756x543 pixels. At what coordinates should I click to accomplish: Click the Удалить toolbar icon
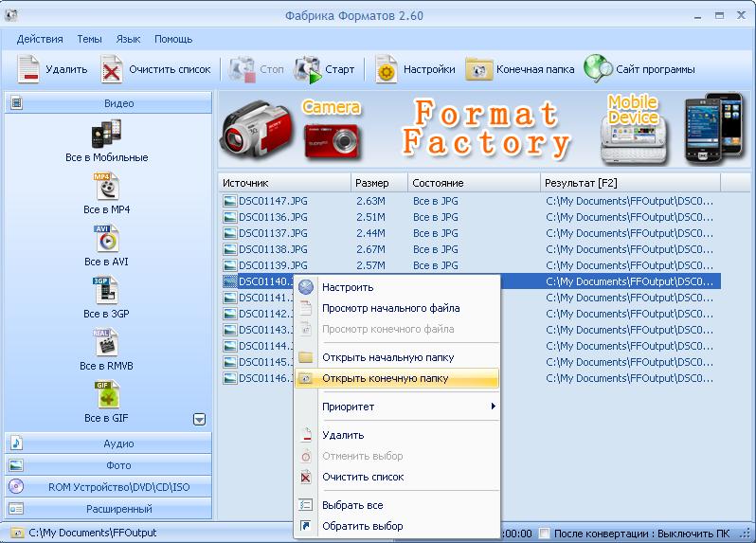[x=28, y=69]
